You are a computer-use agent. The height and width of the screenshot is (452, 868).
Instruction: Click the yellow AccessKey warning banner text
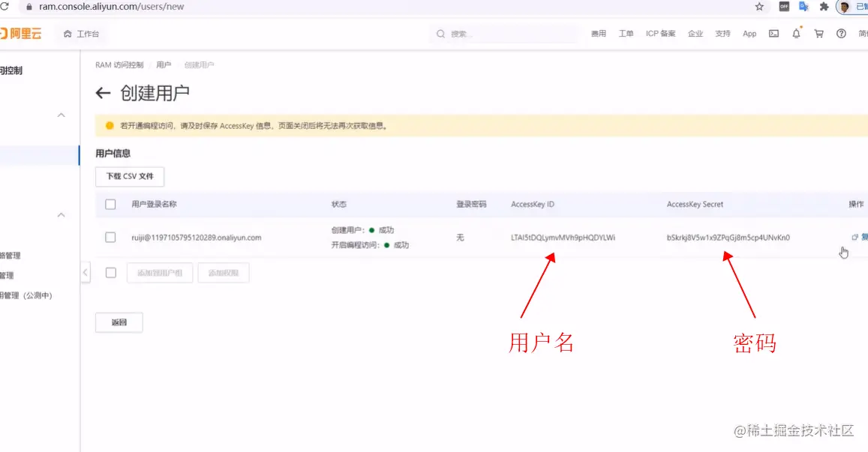click(x=254, y=126)
